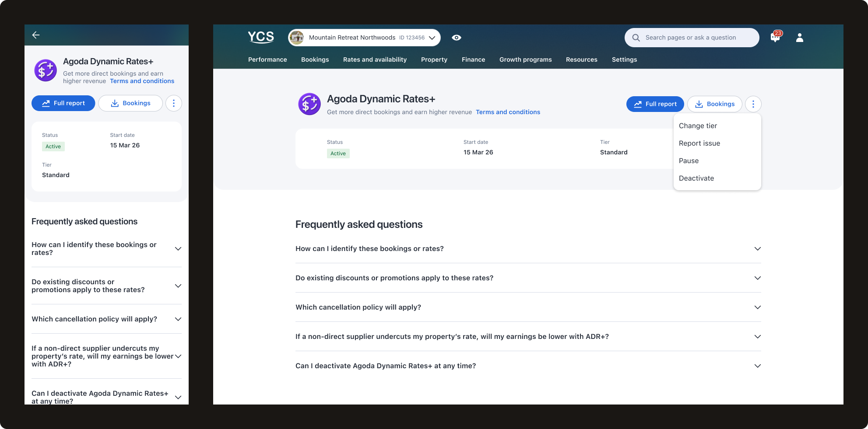The width and height of the screenshot is (868, 429).
Task: Expand mobile FAQ on deactivating at any time
Action: point(106,392)
